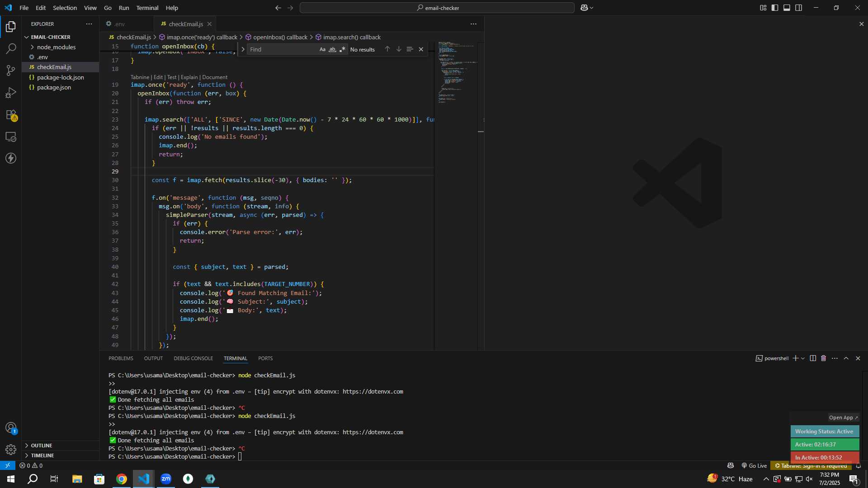Image resolution: width=868 pixels, height=488 pixels.
Task: Close the Find widget
Action: (421, 49)
